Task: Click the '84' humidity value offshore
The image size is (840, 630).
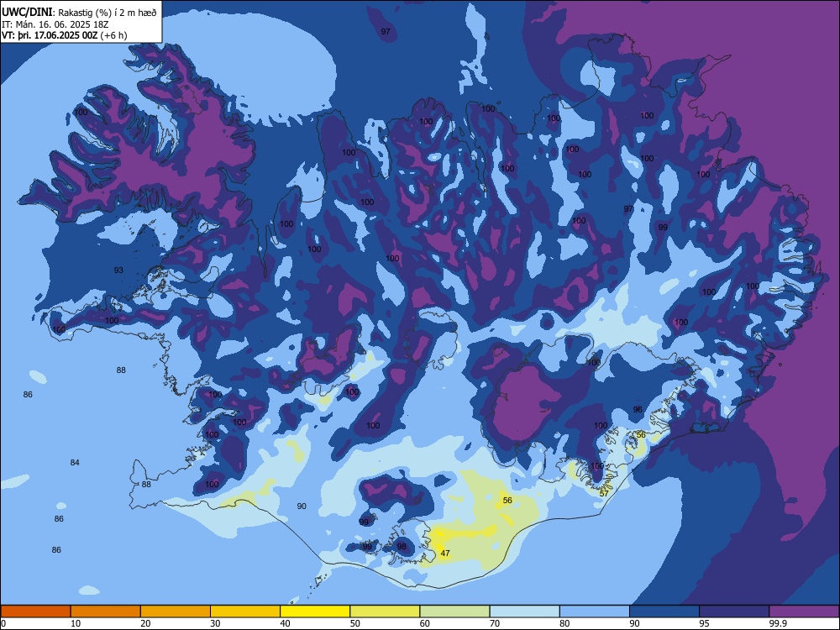Action: point(75,462)
